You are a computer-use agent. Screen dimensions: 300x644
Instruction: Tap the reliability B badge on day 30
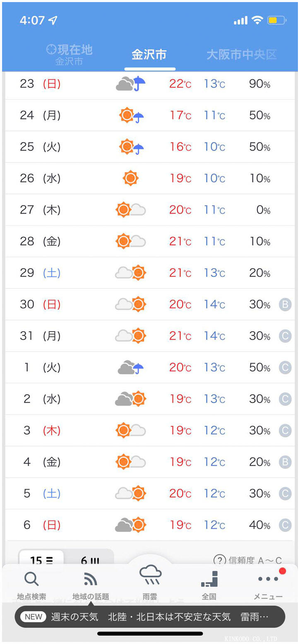pyautogui.click(x=285, y=305)
